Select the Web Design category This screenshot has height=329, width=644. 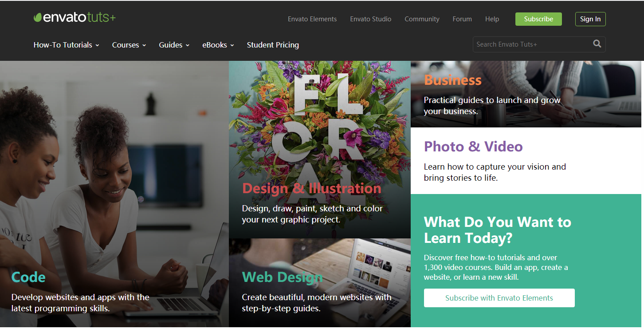click(320, 283)
